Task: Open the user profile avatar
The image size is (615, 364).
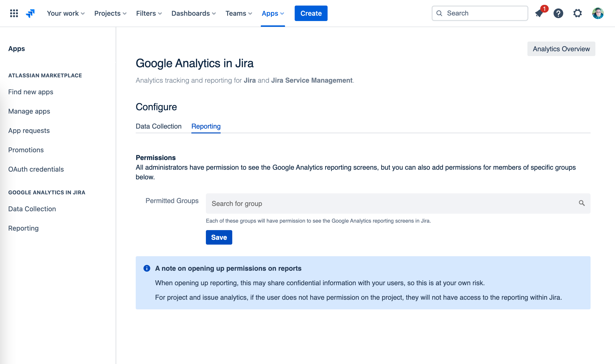Action: point(598,13)
